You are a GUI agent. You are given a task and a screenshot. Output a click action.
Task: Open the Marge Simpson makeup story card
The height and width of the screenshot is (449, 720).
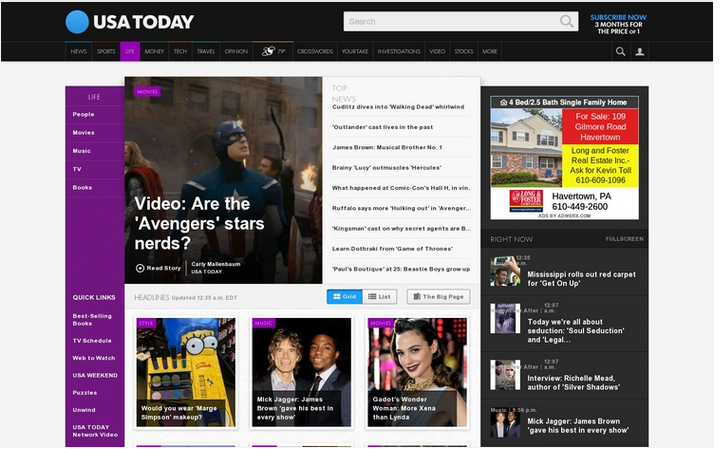coord(186,372)
